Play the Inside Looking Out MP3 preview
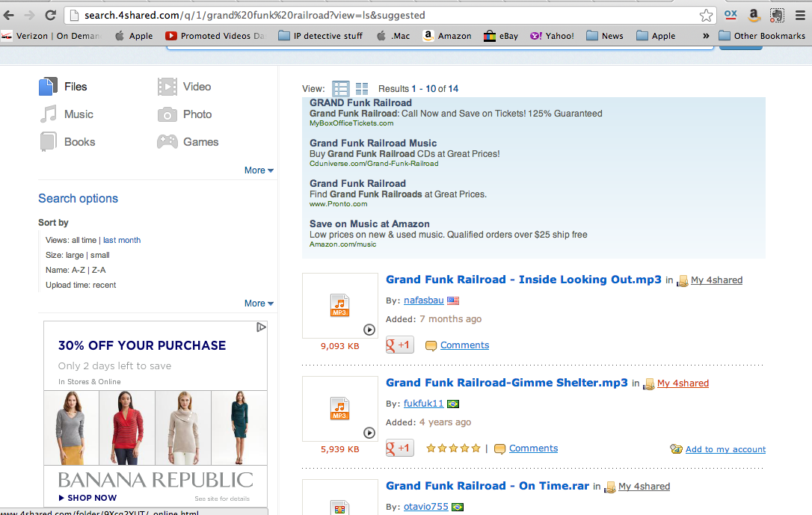Screen dimensions: 812x515 click(369, 330)
